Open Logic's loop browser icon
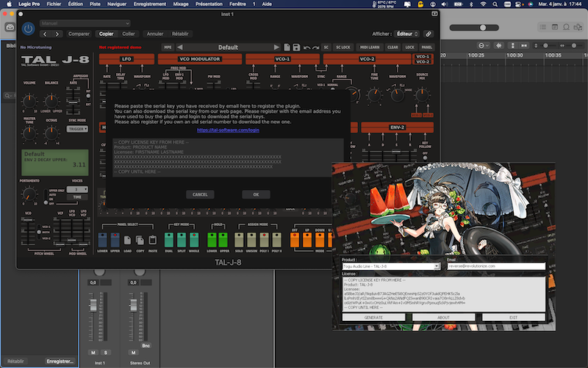 coord(566,27)
